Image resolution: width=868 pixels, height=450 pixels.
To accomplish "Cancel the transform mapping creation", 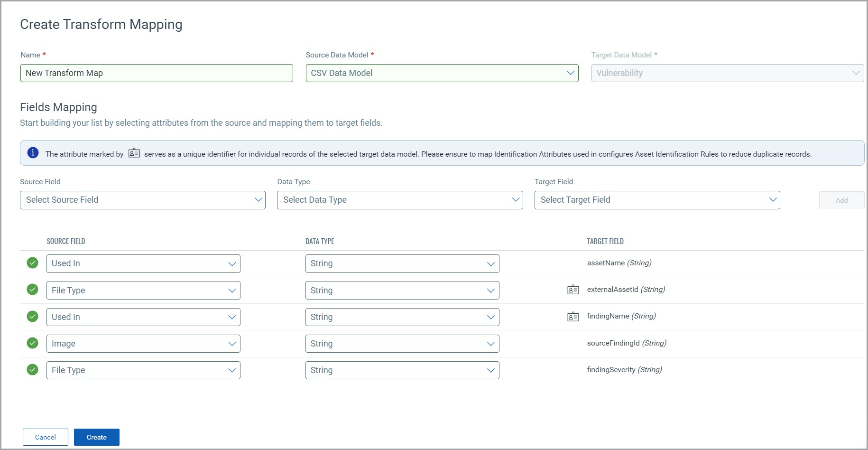I will [x=46, y=437].
